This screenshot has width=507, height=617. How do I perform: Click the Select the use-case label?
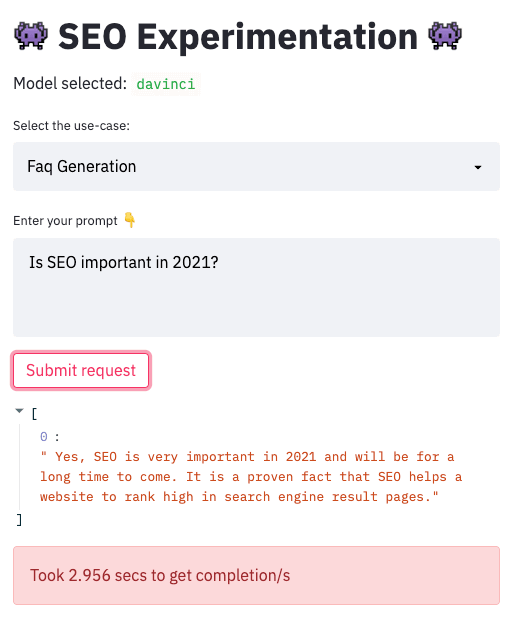71,126
